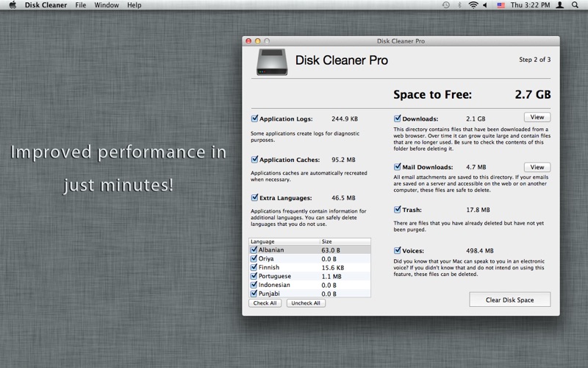588x368 pixels.
Task: Open the Time Machine menu bar icon
Action: [445, 5]
